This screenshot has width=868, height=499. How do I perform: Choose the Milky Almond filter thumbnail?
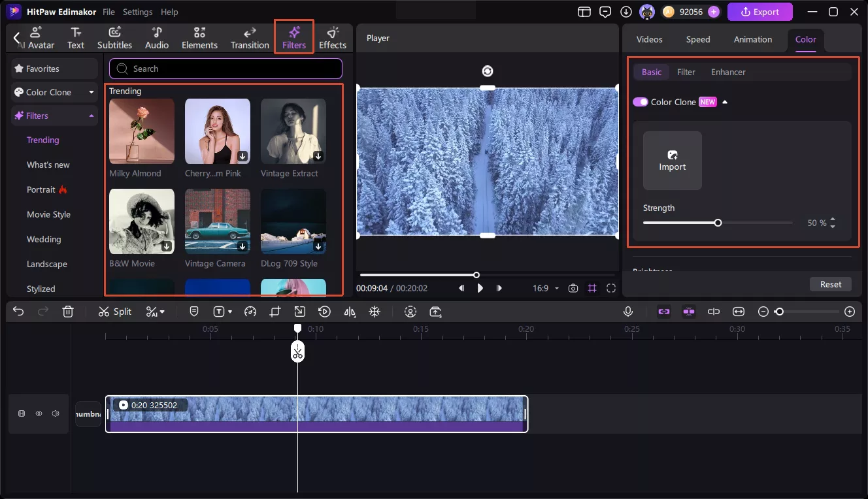(142, 131)
